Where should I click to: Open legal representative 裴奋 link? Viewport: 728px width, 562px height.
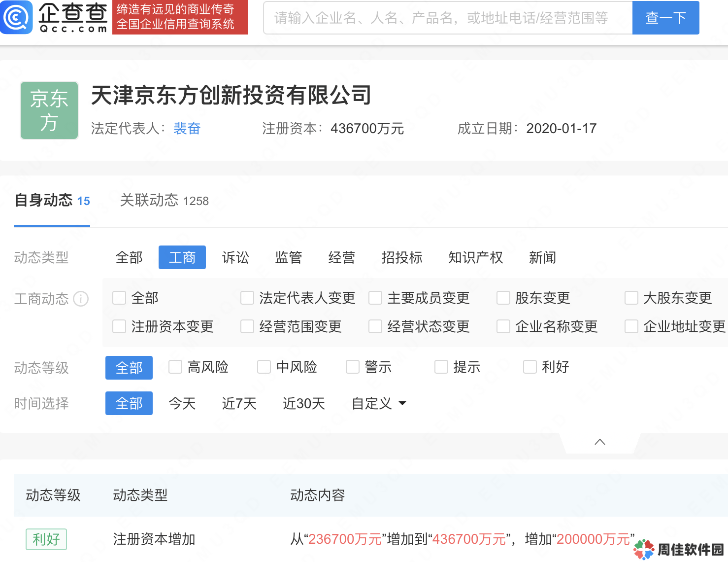[x=187, y=128]
